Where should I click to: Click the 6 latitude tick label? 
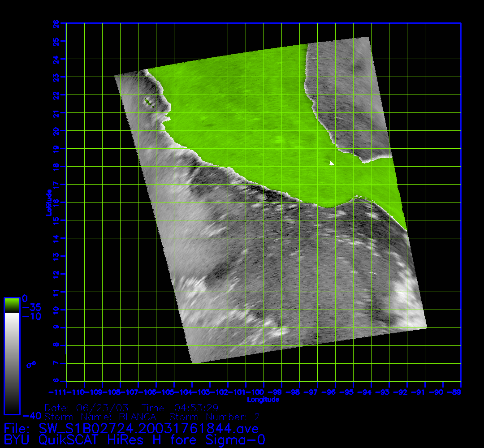(x=56, y=381)
